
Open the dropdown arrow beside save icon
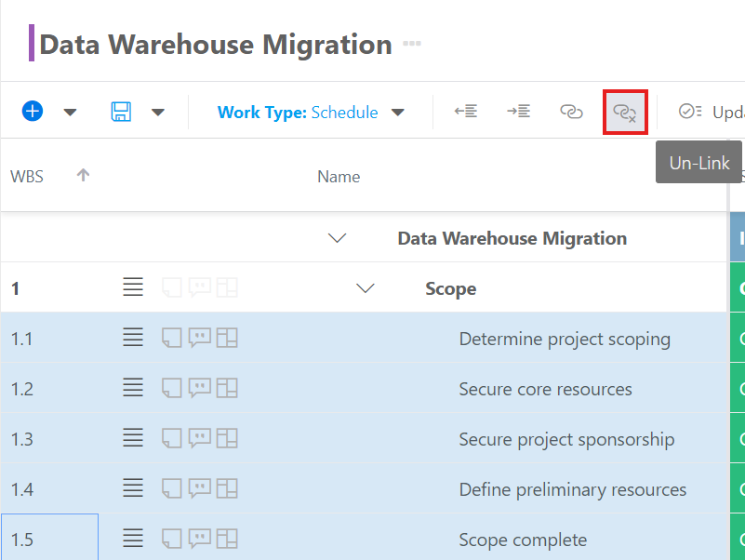click(x=158, y=113)
